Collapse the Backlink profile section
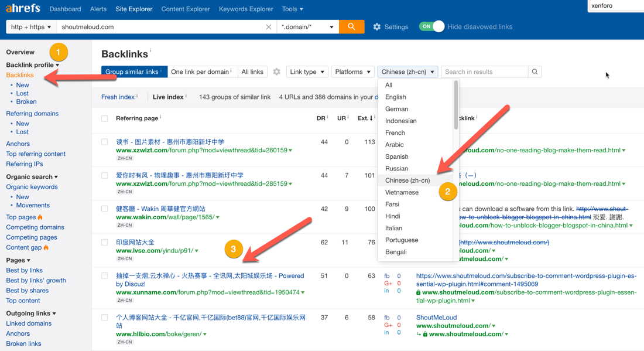This screenshot has width=644, height=351. tap(32, 65)
